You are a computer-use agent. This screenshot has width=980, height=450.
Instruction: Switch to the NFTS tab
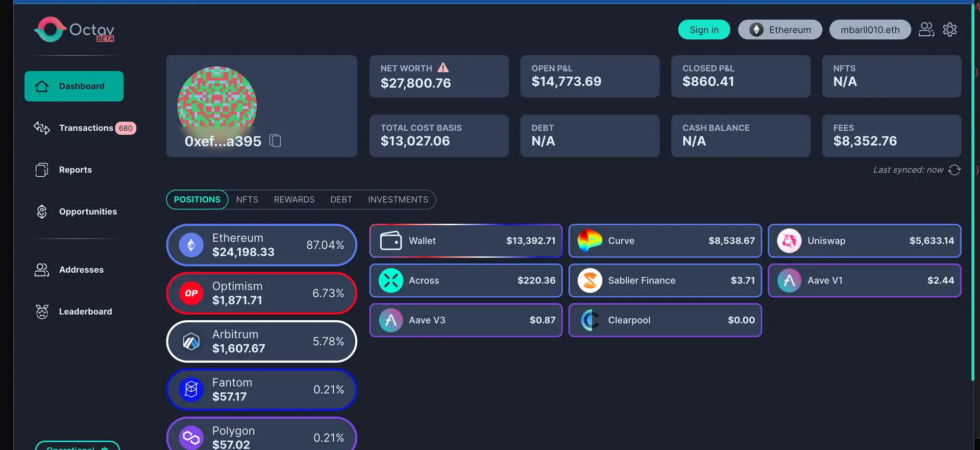(x=247, y=200)
